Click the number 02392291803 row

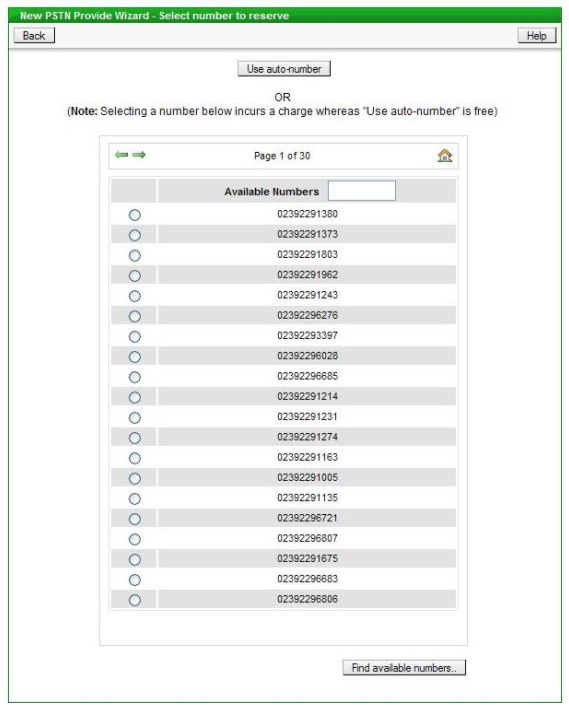click(307, 254)
